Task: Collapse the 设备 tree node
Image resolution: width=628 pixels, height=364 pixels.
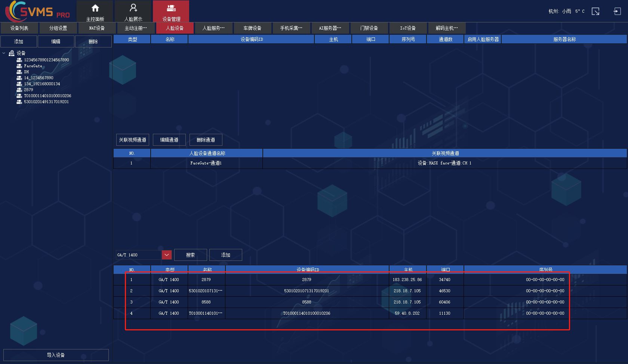Action: (4, 53)
